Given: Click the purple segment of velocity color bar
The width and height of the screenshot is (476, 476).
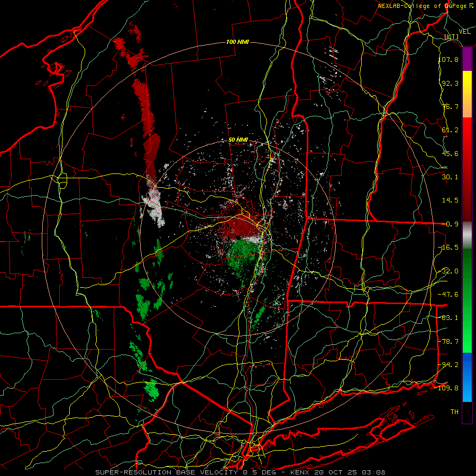Looking at the screenshot, I should click(x=467, y=59).
